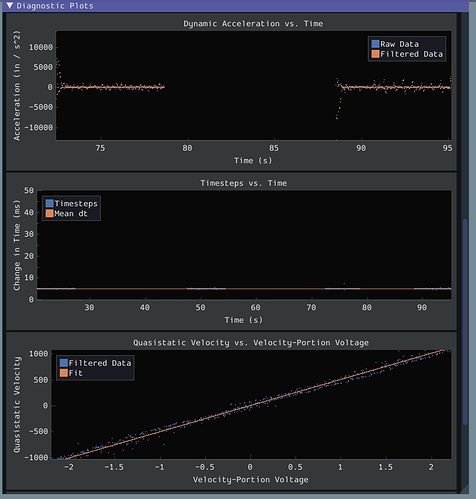Click the Diagnostic Plots header title
476x499 pixels.
(55, 6)
